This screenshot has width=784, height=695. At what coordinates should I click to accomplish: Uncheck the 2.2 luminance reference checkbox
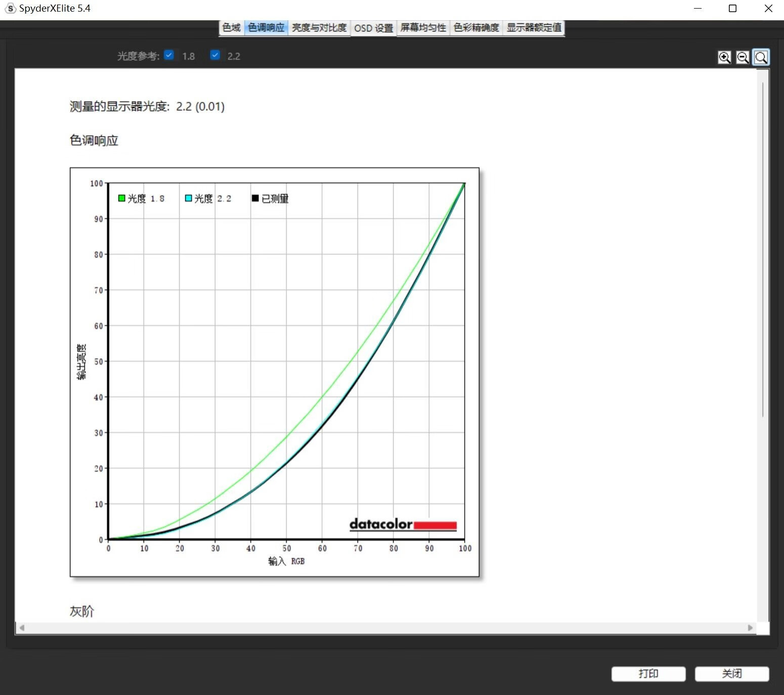(215, 55)
